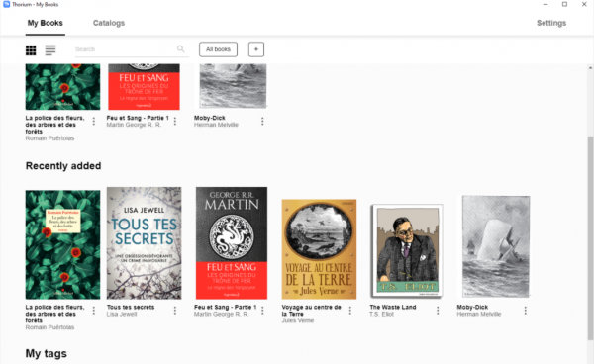Viewport: 594px width, 364px height.
Task: Switch to grid view layout
Action: click(x=31, y=49)
